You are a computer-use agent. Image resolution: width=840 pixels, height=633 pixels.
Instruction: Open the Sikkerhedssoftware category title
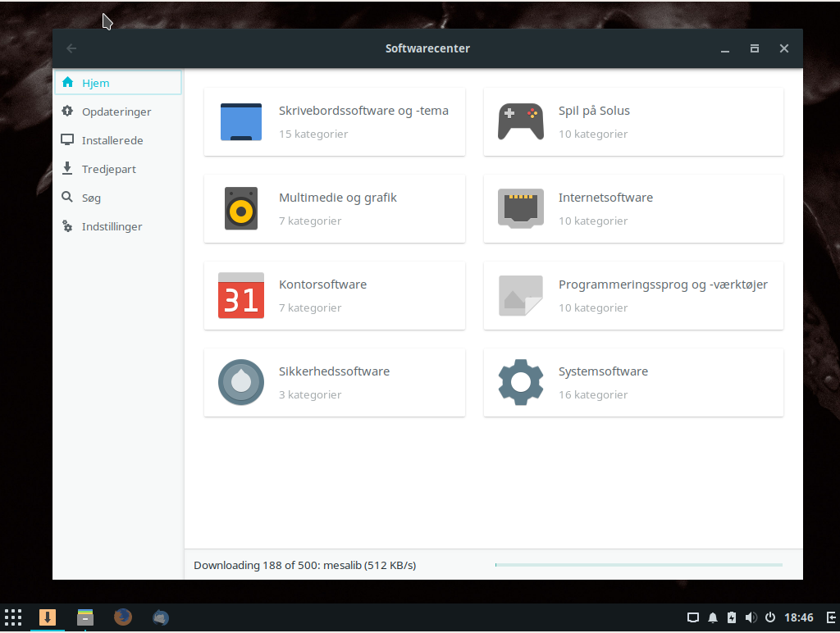click(334, 371)
